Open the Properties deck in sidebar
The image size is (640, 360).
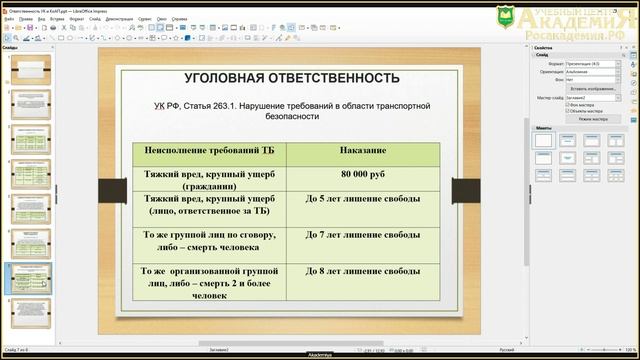[x=634, y=56]
